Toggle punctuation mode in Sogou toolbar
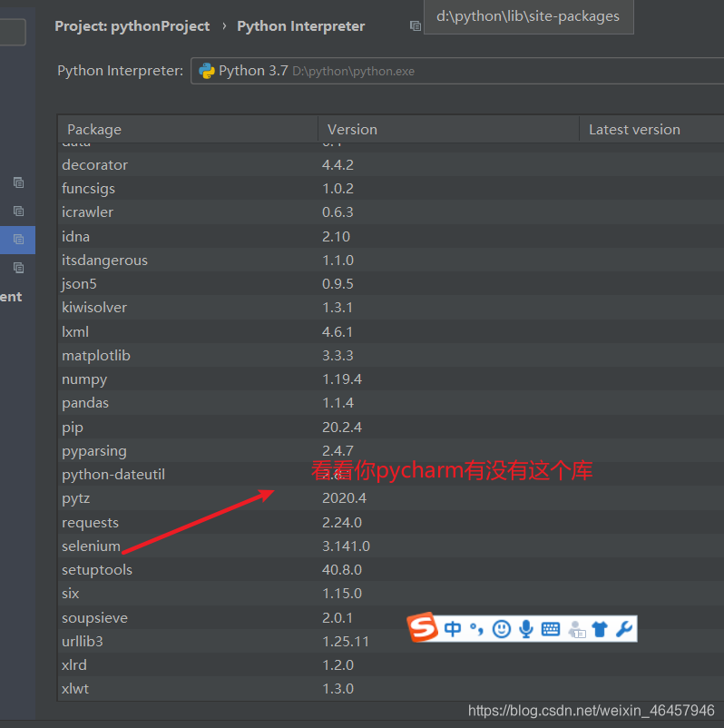The width and height of the screenshot is (724, 728). click(476, 629)
